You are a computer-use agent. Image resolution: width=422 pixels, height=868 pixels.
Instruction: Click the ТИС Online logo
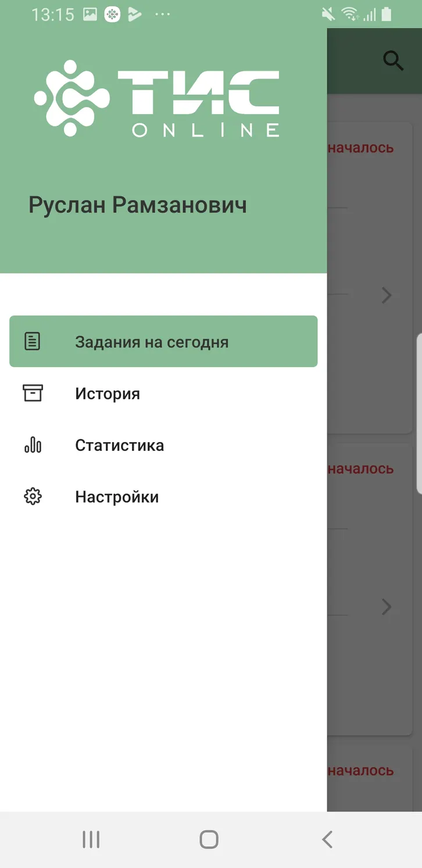pyautogui.click(x=157, y=98)
